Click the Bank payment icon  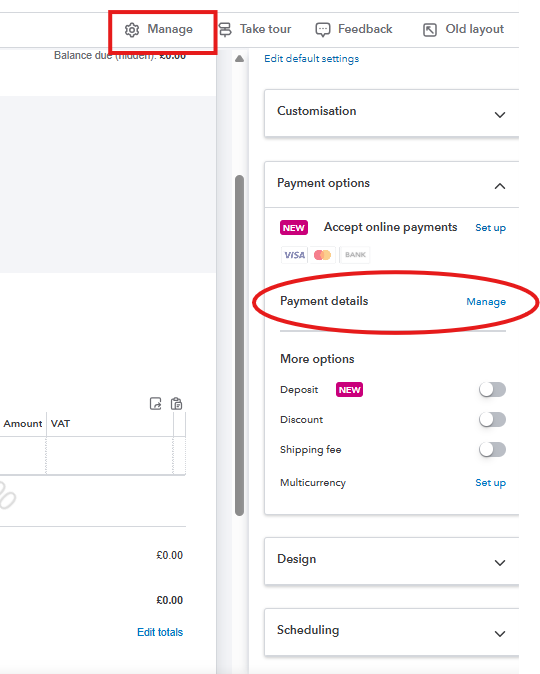[355, 255]
